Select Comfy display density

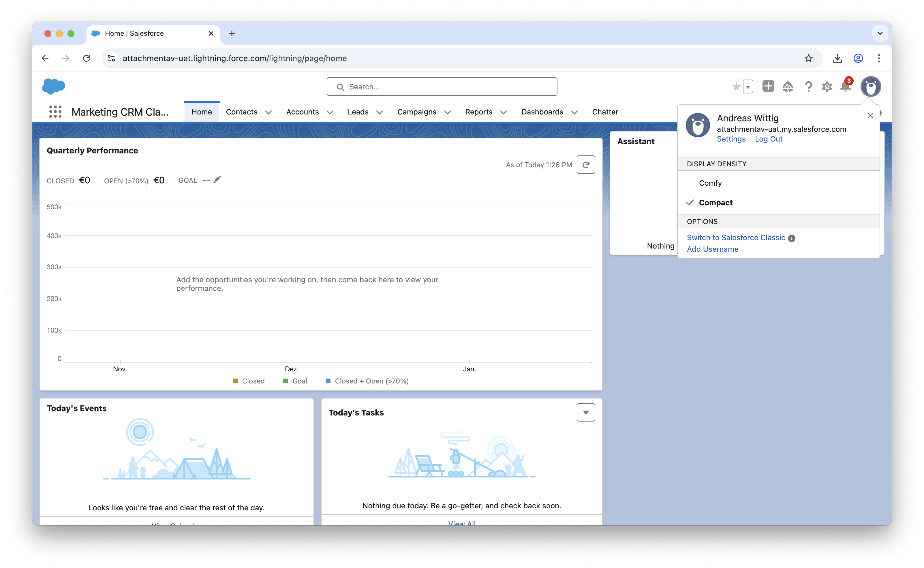click(x=710, y=183)
